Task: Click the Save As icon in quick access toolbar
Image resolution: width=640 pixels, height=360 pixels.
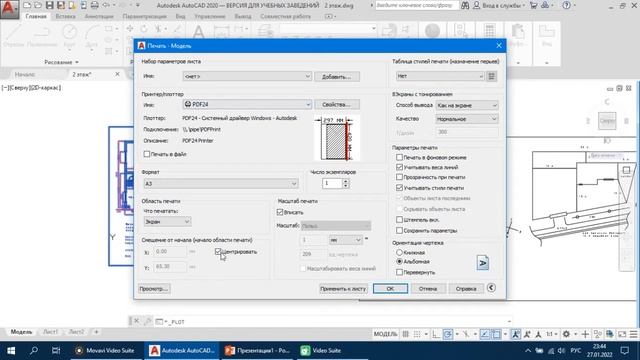Action: 61,5
